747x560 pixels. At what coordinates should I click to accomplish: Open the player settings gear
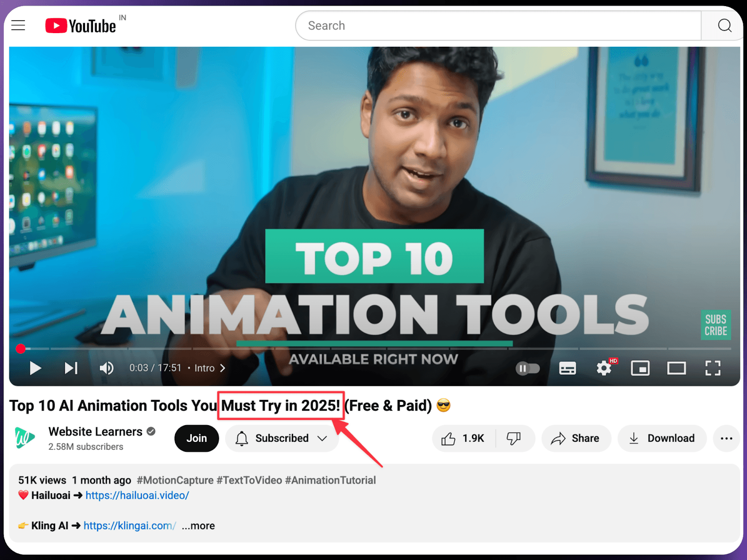click(x=604, y=368)
